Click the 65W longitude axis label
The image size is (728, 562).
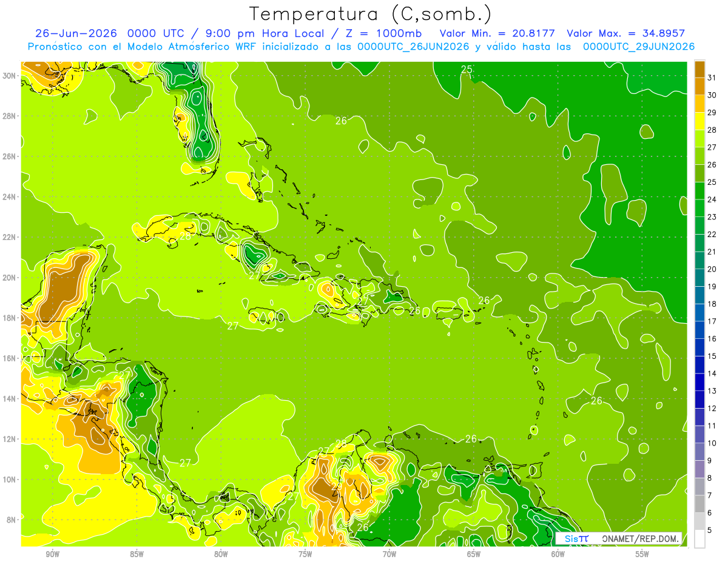pyautogui.click(x=474, y=554)
